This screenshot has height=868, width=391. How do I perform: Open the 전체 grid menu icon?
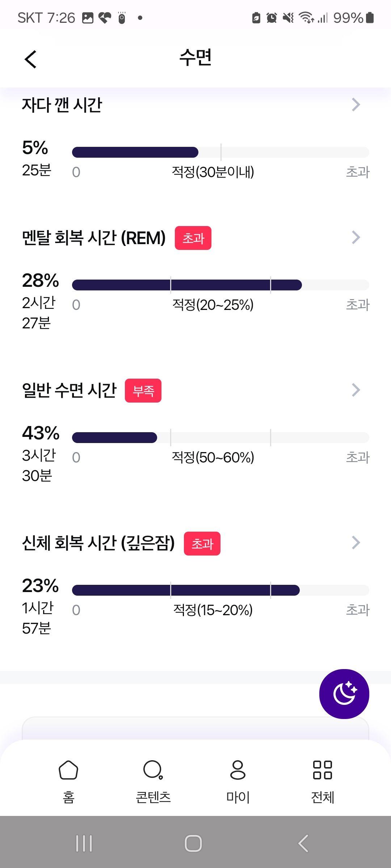tap(322, 770)
